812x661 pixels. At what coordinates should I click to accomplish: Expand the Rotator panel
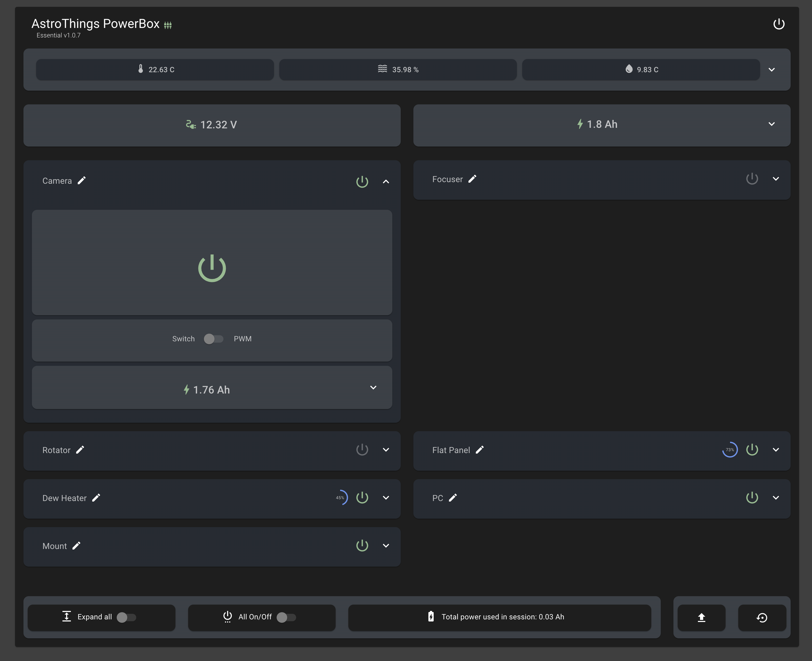pos(386,450)
